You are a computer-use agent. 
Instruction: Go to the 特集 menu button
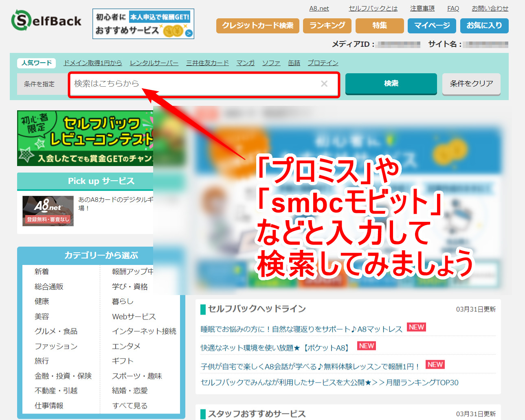tap(380, 26)
